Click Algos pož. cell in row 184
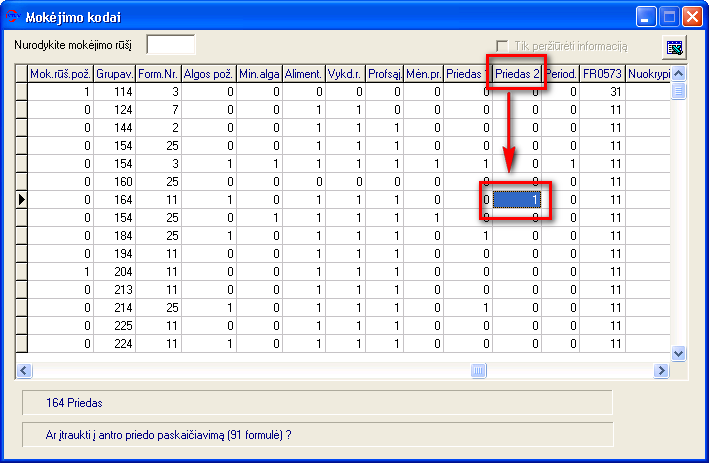 [208, 236]
